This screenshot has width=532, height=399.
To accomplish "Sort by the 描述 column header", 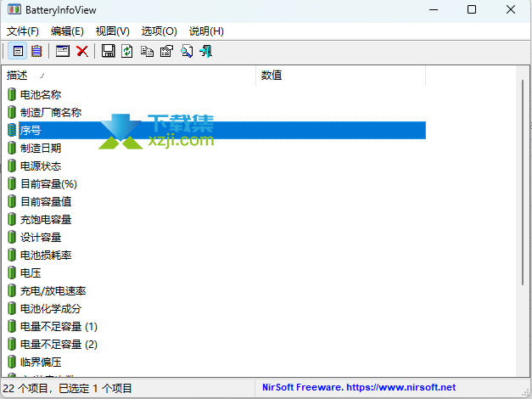I will tap(127, 76).
